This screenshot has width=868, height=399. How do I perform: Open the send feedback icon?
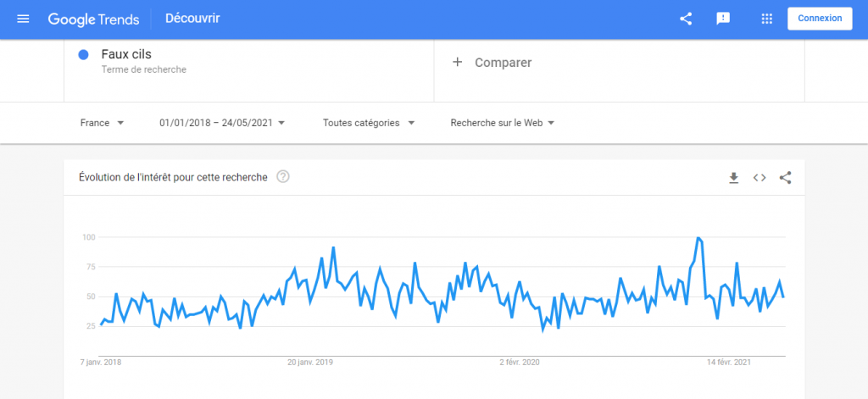(x=723, y=19)
